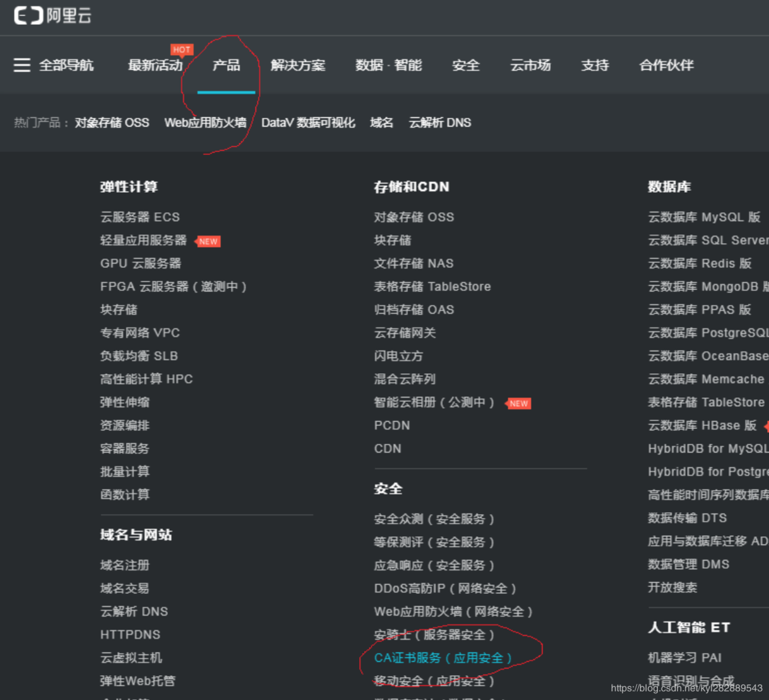The image size is (769, 700).
Task: Open 弹性伸缩 product
Action: click(125, 402)
